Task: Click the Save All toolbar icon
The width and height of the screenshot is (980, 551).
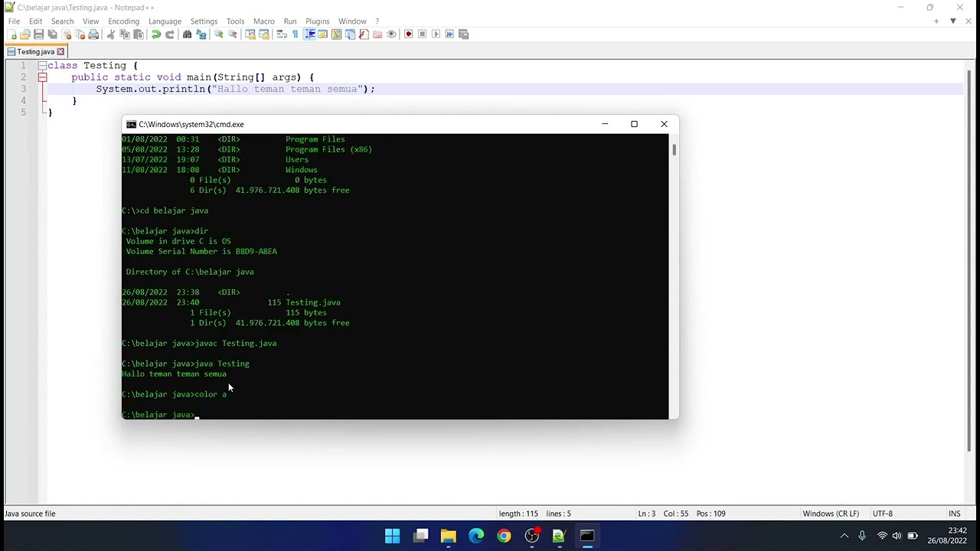Action: point(52,34)
